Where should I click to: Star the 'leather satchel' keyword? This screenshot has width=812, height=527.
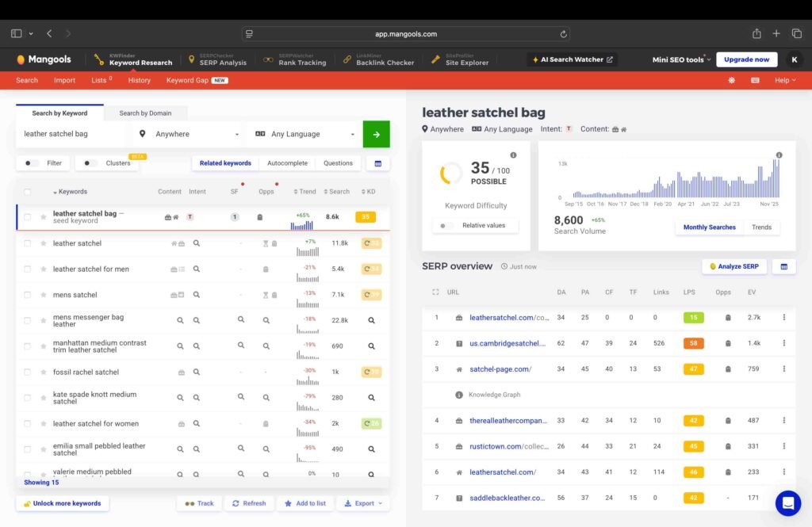tap(44, 243)
